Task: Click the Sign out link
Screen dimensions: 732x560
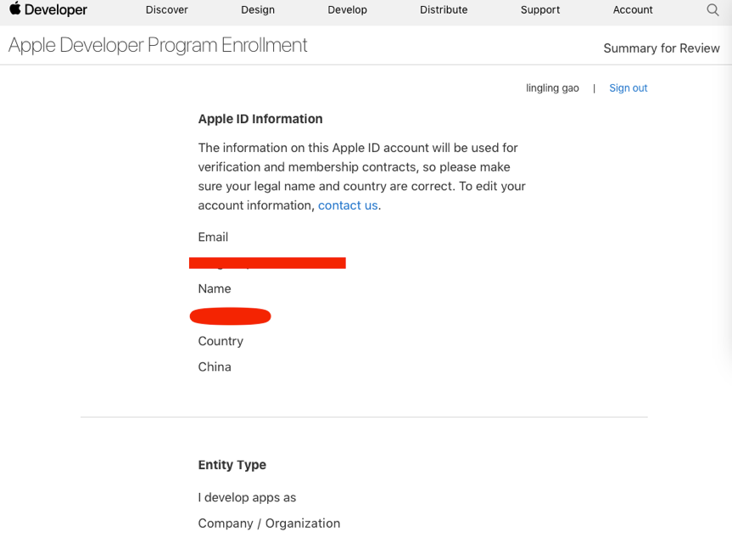Action: (x=628, y=87)
